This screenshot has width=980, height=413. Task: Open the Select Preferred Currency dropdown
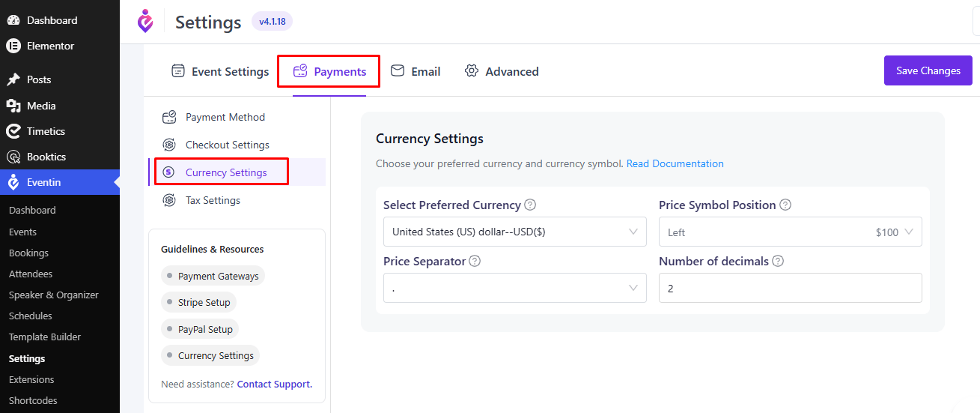pos(515,232)
